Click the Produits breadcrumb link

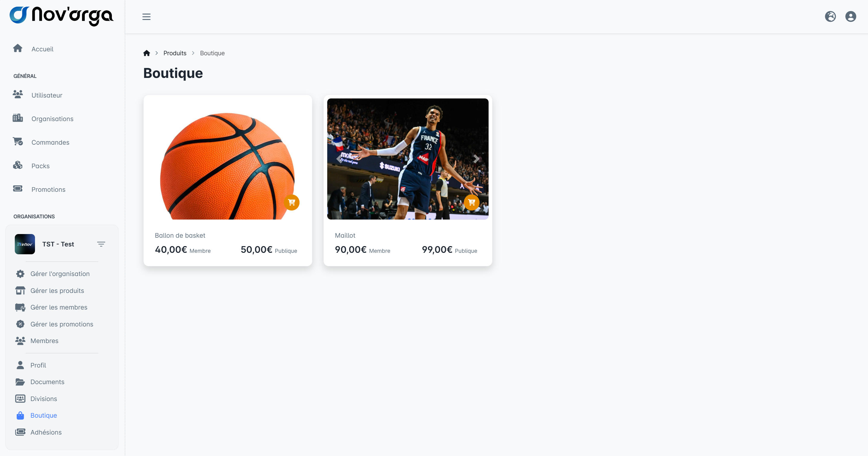pyautogui.click(x=175, y=53)
